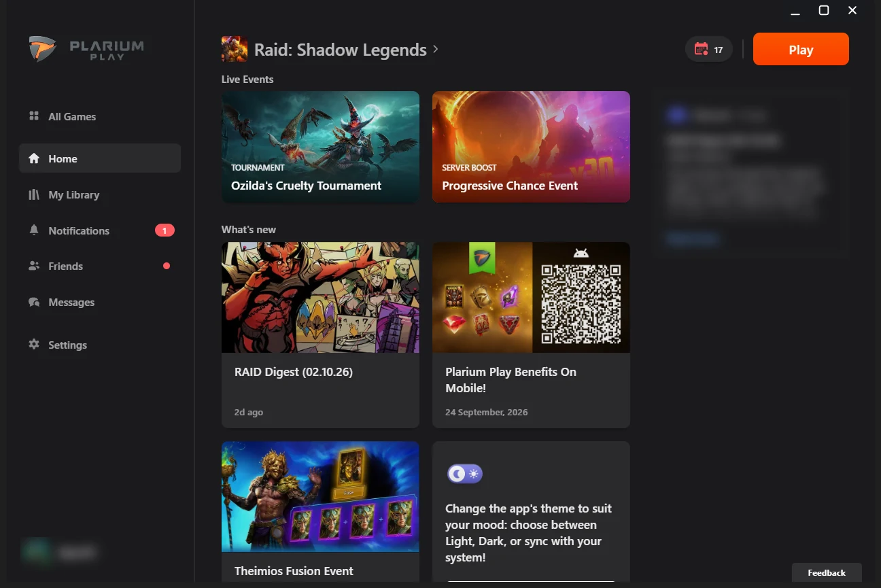Click the 2d ago timestamp

click(x=249, y=412)
